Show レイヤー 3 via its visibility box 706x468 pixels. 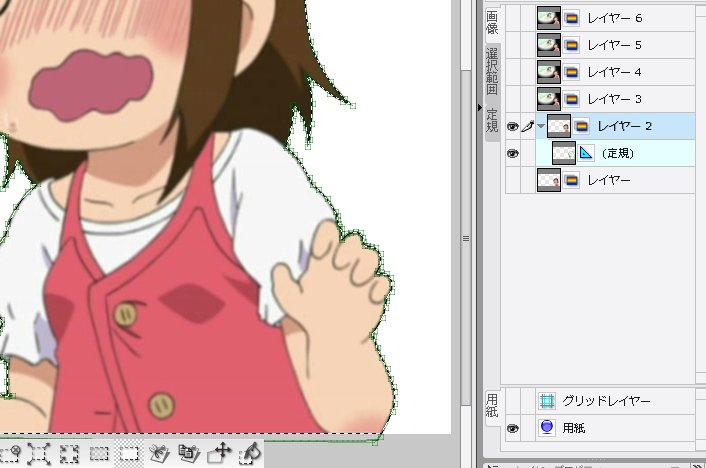[513, 100]
